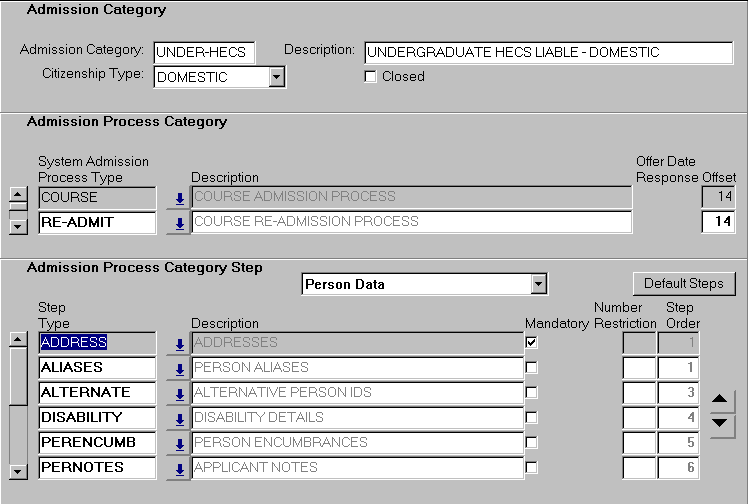Open lookup for ALTERNATE step type
Viewport: 748px width, 504px height.
coord(179,393)
